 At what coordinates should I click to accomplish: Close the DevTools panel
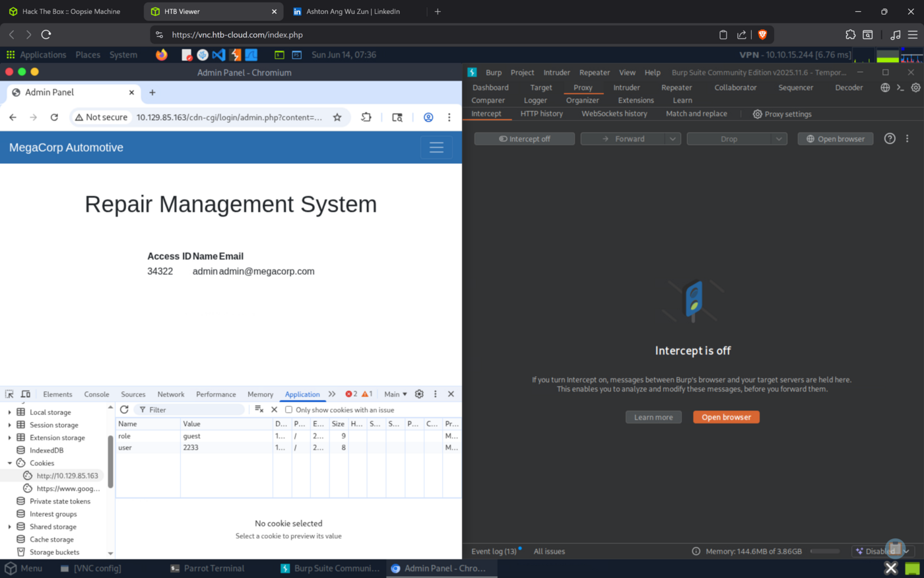(451, 394)
